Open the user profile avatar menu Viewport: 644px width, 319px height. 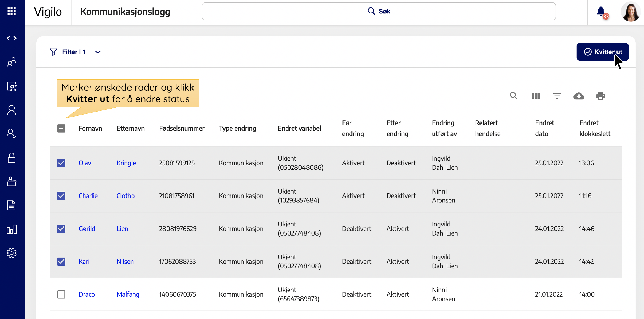tap(630, 12)
